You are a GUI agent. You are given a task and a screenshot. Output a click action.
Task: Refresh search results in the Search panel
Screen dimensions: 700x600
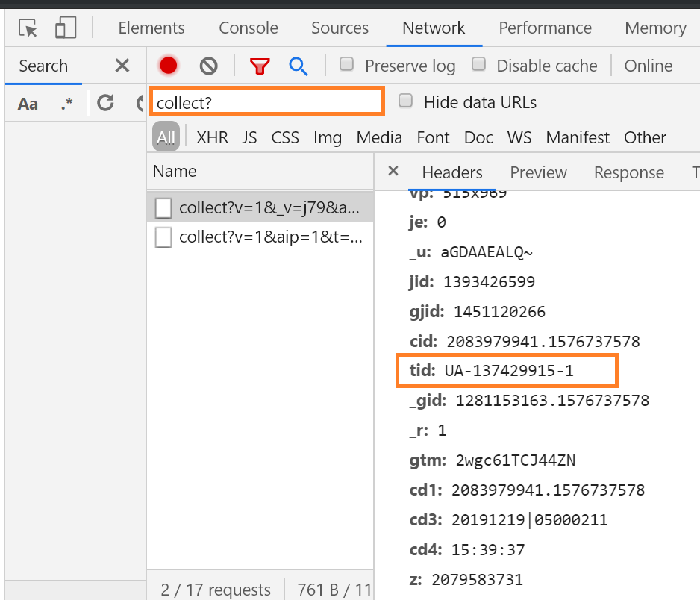(105, 103)
